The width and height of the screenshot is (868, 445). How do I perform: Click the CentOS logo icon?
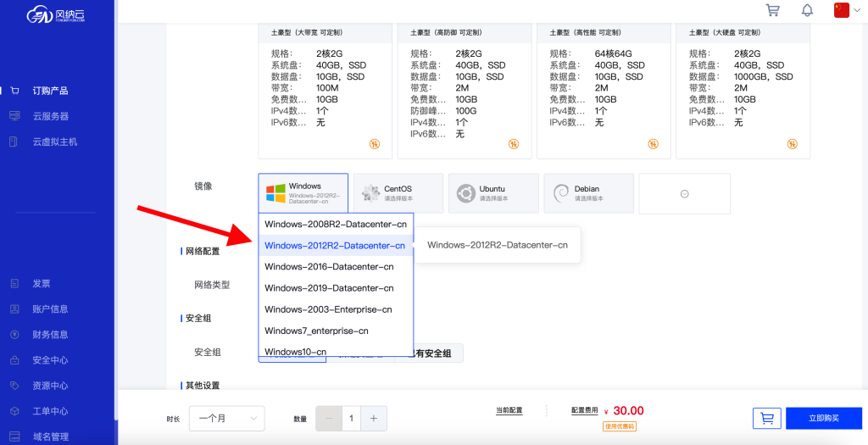coord(370,194)
